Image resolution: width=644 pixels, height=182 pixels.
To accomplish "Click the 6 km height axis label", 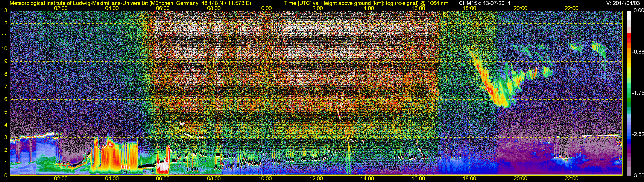I will (6, 99).
